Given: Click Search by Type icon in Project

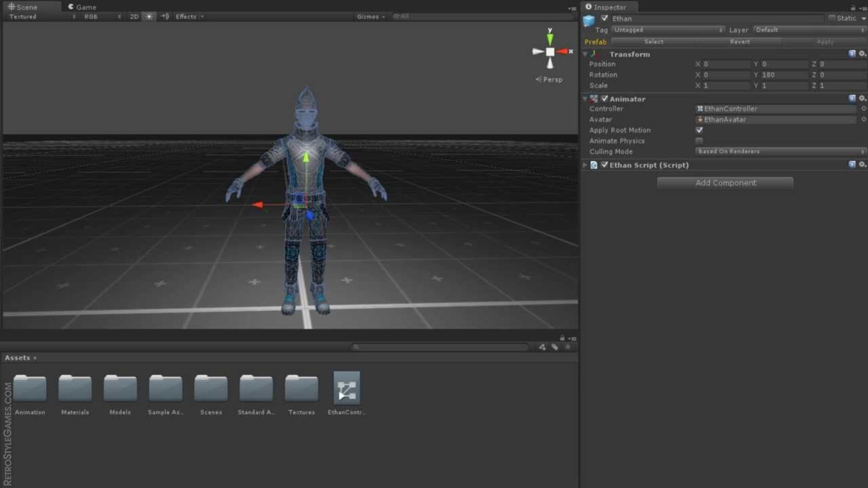Looking at the screenshot, I should [x=542, y=347].
